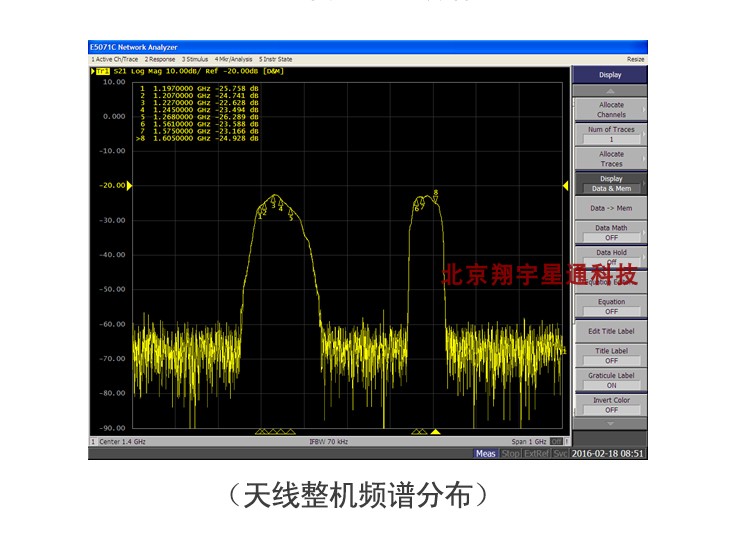Open the 2 Response menu
This screenshot has width=750, height=545.
[x=160, y=59]
